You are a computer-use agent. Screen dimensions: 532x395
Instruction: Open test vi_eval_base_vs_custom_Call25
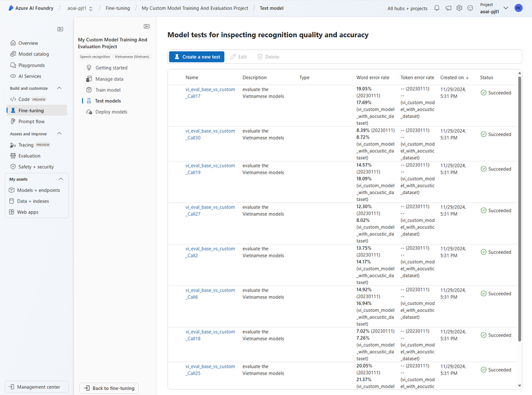[x=210, y=369]
